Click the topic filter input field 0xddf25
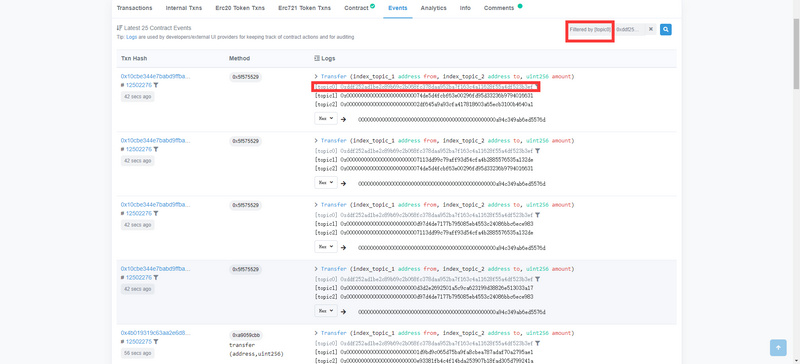Image resolution: width=800 pixels, height=364 pixels. click(x=630, y=30)
